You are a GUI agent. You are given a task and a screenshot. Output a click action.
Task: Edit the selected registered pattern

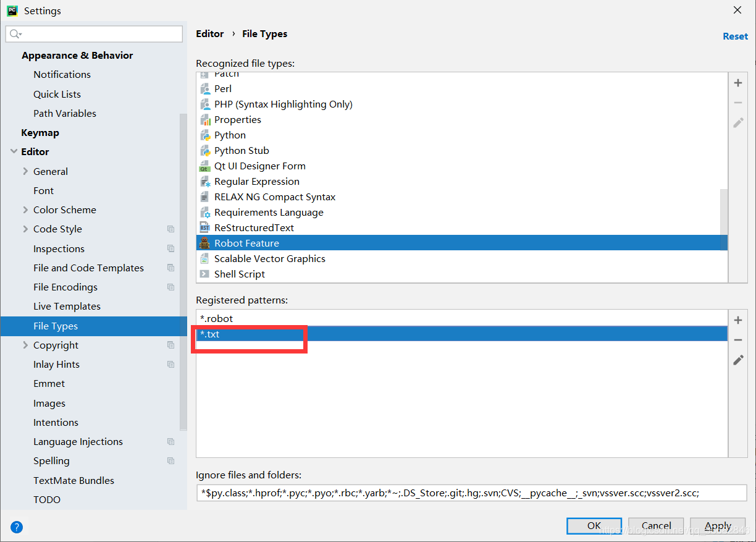coord(738,360)
